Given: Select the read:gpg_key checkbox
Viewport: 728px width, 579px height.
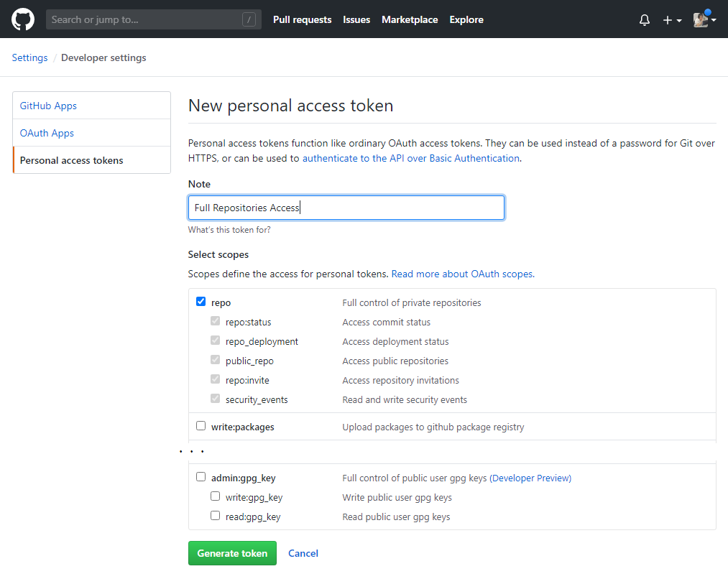Looking at the screenshot, I should click(x=215, y=516).
